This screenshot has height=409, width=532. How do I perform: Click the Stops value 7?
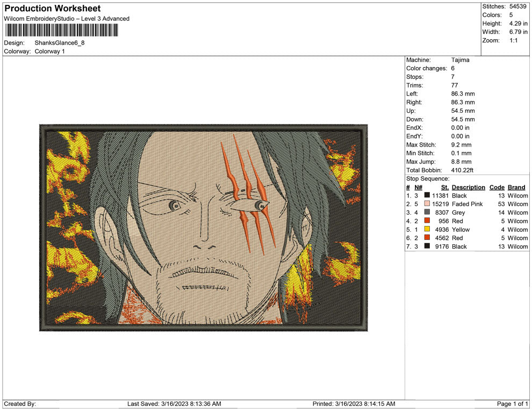click(452, 77)
